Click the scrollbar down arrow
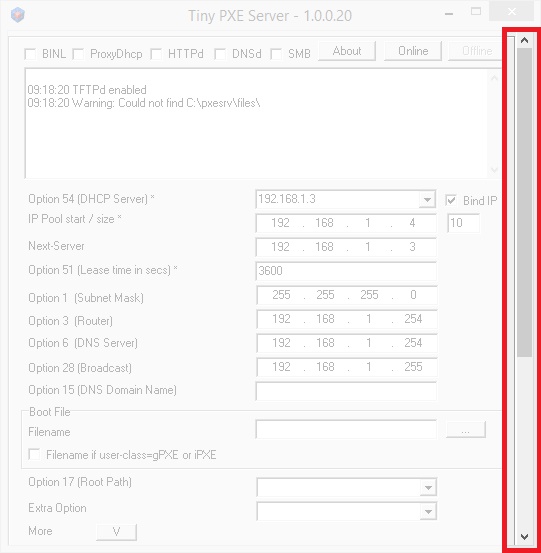 click(x=524, y=536)
